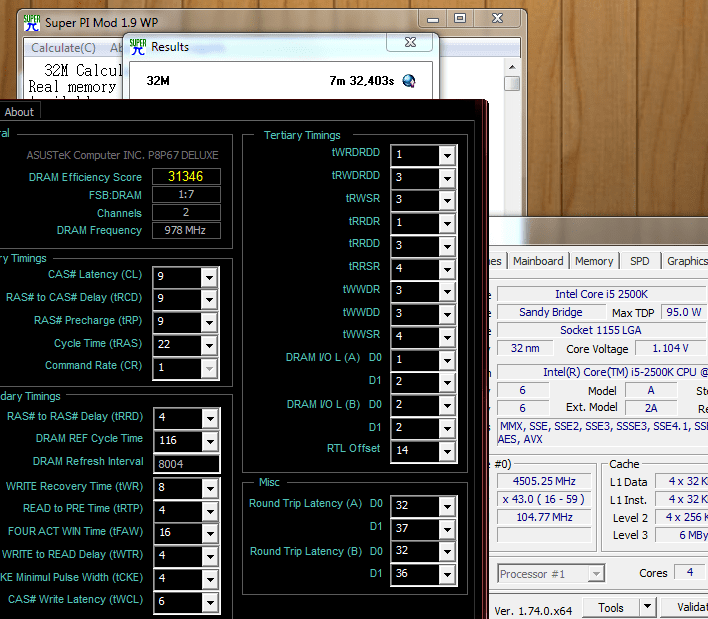Open the Tools button's dropdown arrow
This screenshot has height=619, width=708.
(x=647, y=608)
